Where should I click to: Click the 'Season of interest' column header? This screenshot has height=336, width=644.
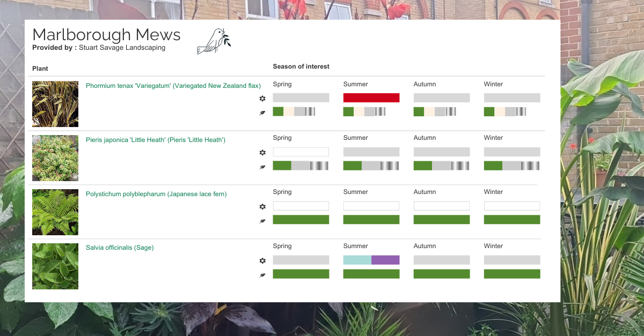point(301,66)
